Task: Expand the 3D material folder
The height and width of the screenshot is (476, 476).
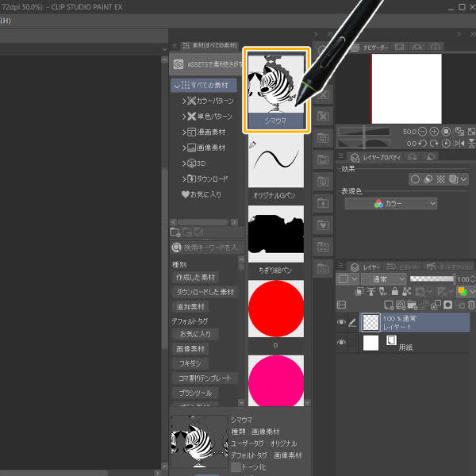Action: pos(184,163)
